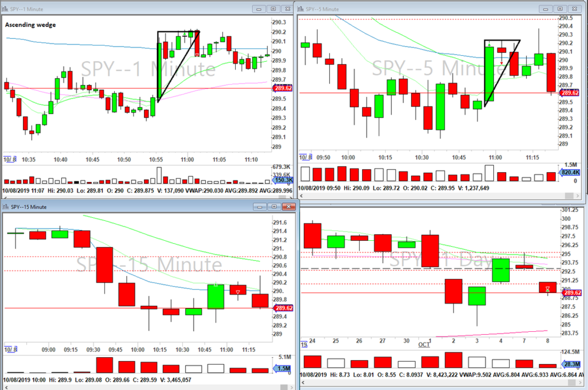588x390 pixels.
Task: Click the underlined 19 year label on daily chart
Action: coord(304,345)
